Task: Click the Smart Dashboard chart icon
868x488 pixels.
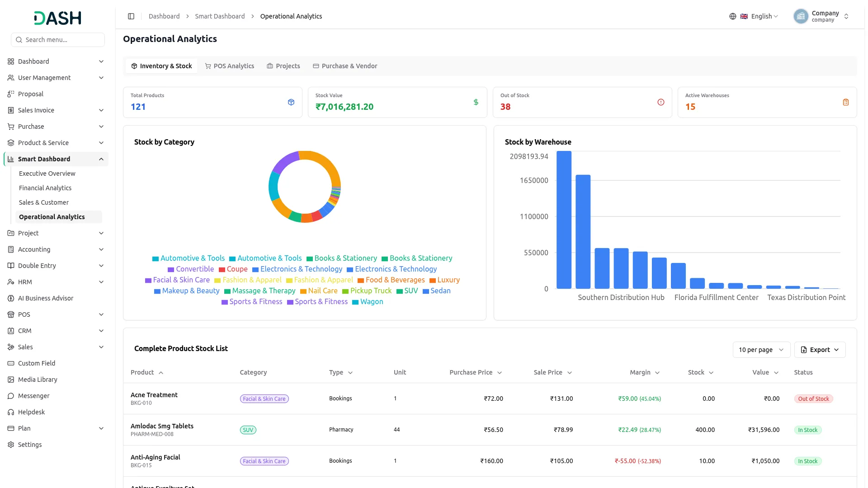Action: [x=11, y=159]
